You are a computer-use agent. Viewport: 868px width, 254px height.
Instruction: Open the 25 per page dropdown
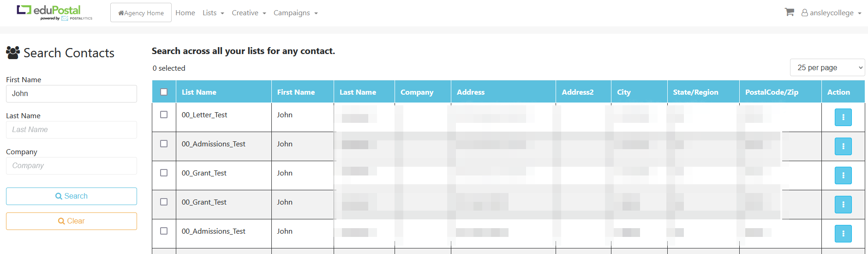[827, 67]
